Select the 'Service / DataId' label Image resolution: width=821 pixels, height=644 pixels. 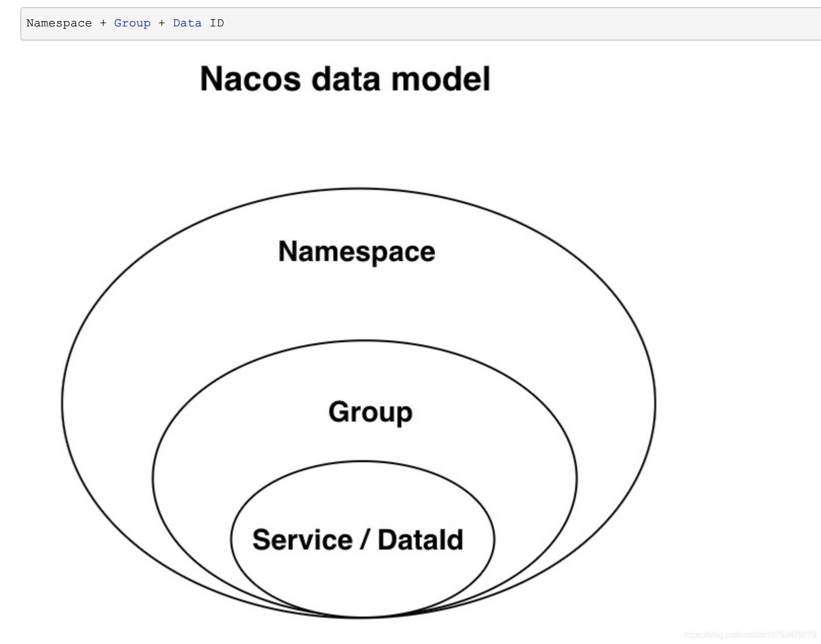(x=358, y=540)
